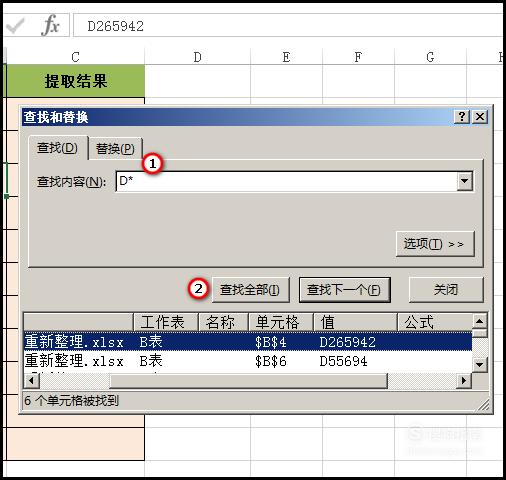Image resolution: width=506 pixels, height=480 pixels.
Task: Expand options with 选项(T) >> button
Action: (x=435, y=244)
